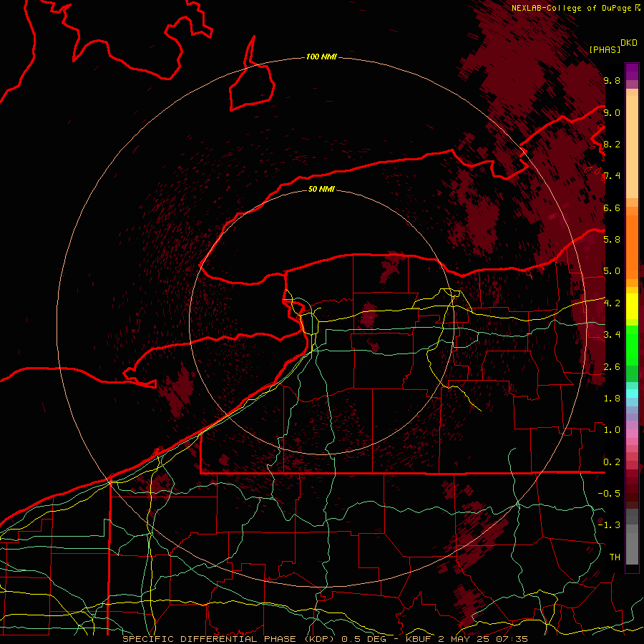
Task: Click the 2.6 value on the color scale
Action: [x=612, y=367]
